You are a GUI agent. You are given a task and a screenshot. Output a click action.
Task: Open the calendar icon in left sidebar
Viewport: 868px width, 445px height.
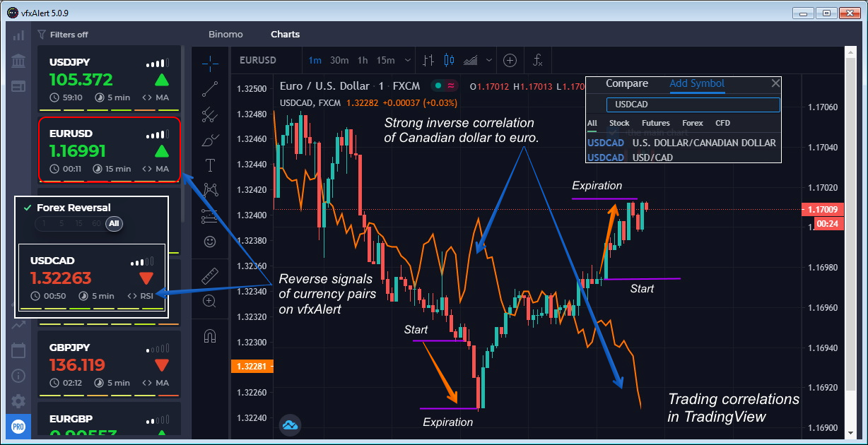tap(18, 350)
